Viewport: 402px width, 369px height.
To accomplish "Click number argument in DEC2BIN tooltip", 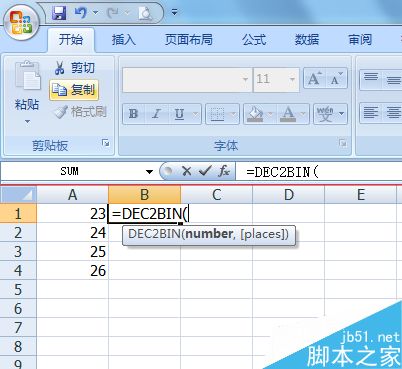I will click(x=209, y=234).
